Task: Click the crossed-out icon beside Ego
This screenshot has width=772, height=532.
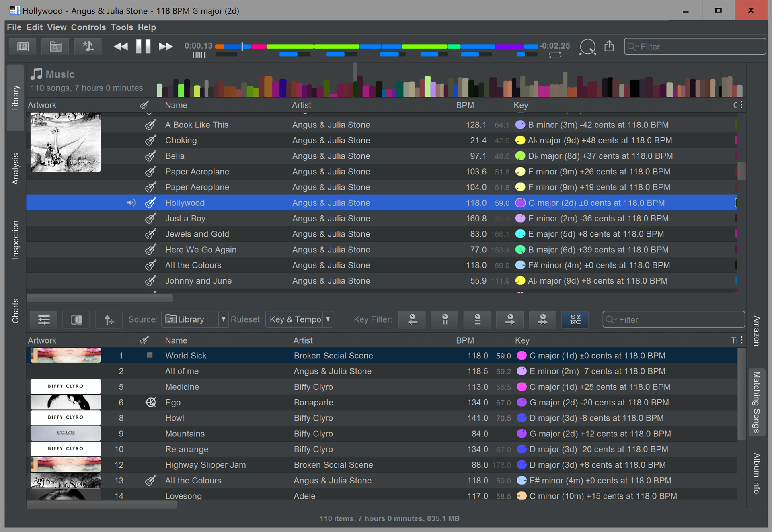Action: (x=151, y=402)
